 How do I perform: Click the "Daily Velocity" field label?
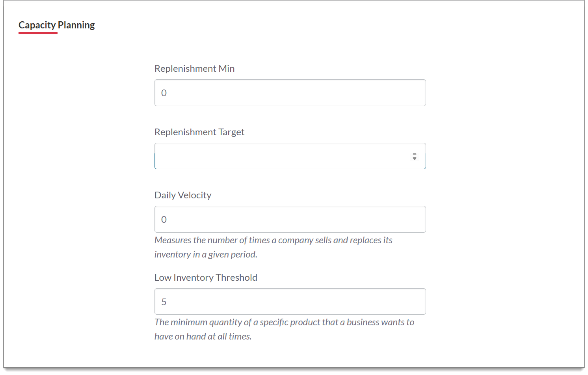pos(183,195)
